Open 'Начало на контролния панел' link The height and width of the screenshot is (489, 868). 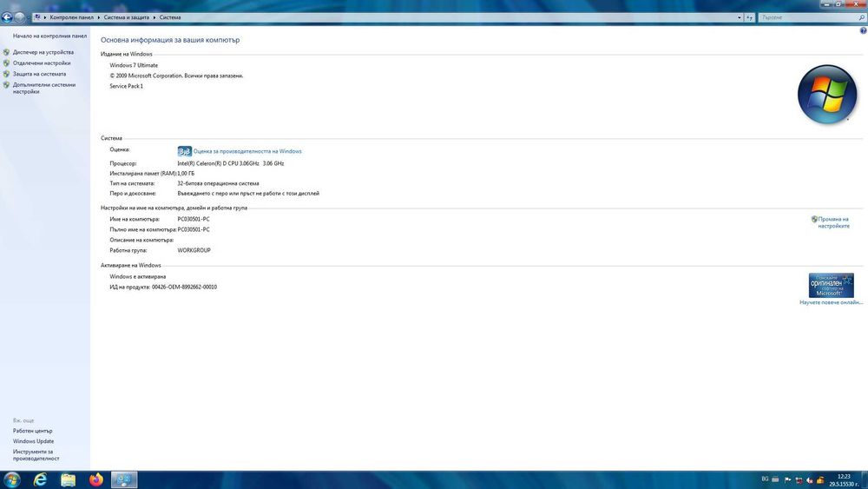click(x=49, y=36)
